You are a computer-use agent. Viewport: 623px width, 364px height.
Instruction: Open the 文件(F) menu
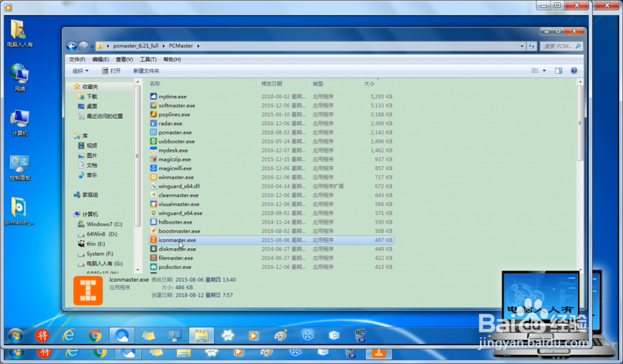tap(77, 59)
